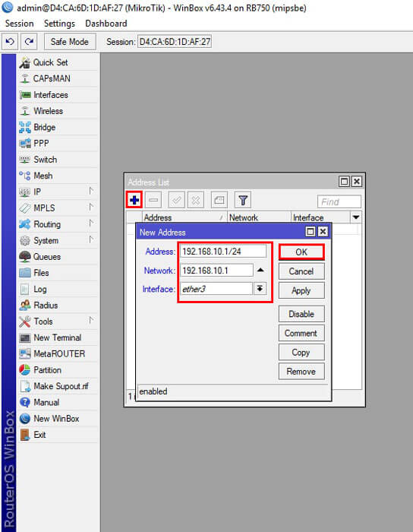Expand the MPLS submenu arrow

(91, 207)
